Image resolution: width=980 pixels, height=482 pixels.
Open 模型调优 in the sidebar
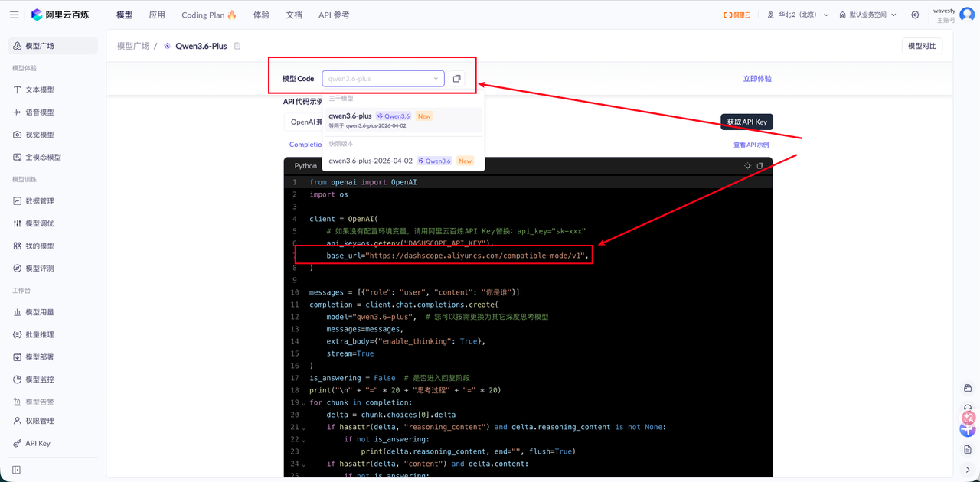click(x=53, y=223)
